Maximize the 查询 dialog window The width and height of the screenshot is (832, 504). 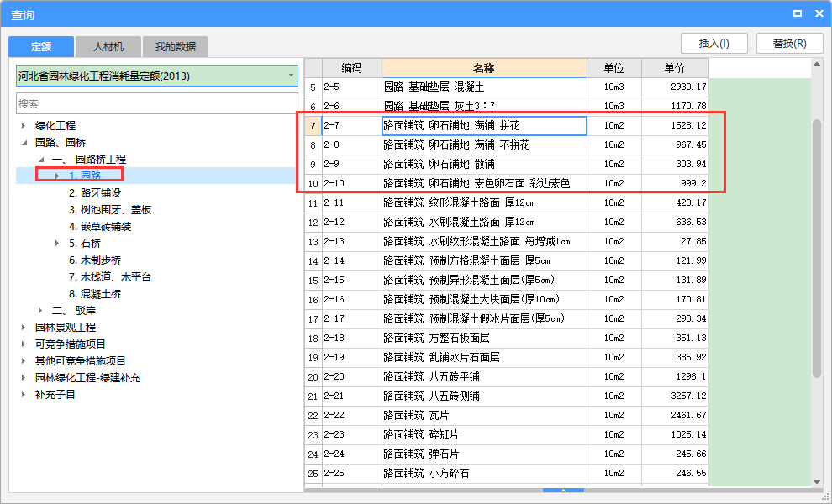click(x=797, y=13)
